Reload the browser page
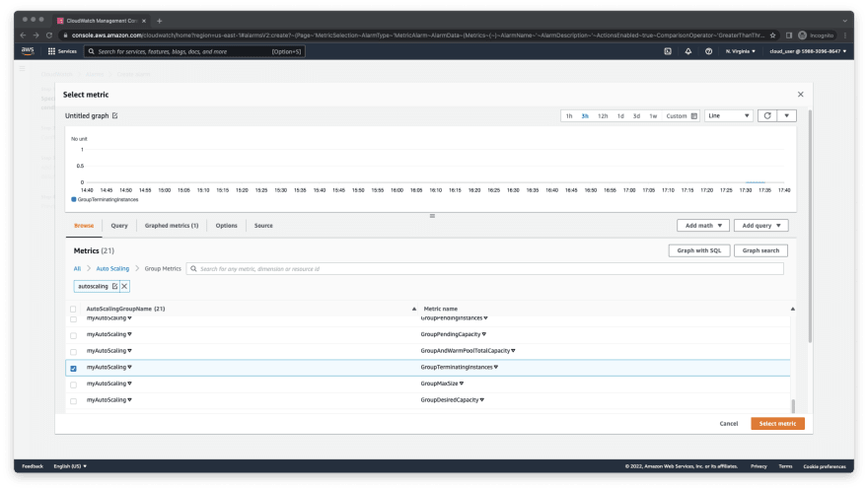 coord(49,35)
